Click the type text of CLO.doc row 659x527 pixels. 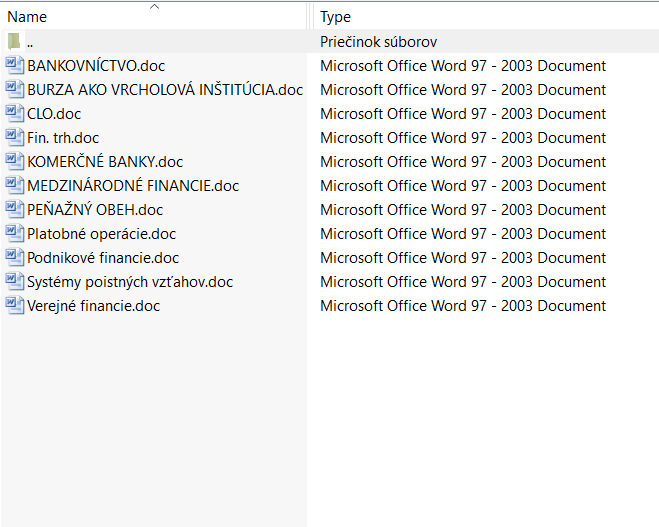(462, 114)
